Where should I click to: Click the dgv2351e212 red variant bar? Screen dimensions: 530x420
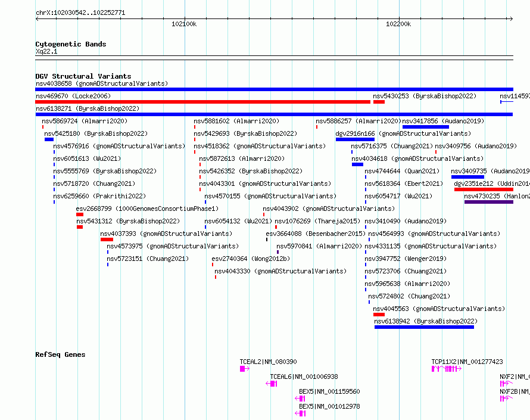tap(484, 189)
